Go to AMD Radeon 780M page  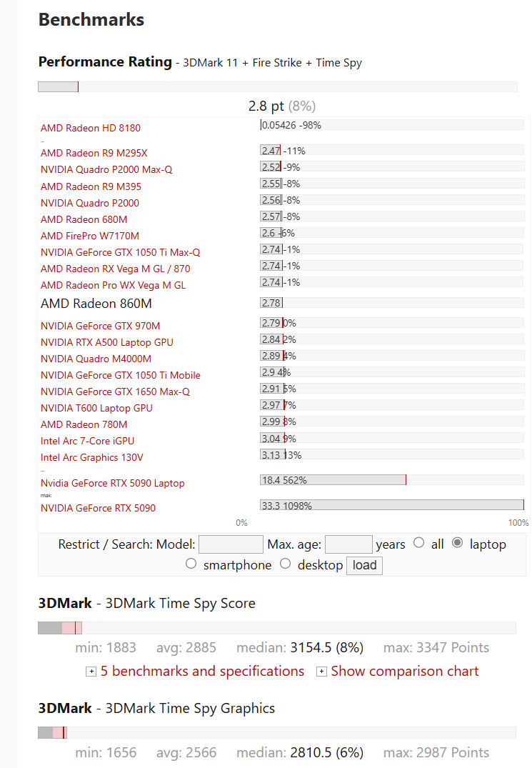coord(84,424)
